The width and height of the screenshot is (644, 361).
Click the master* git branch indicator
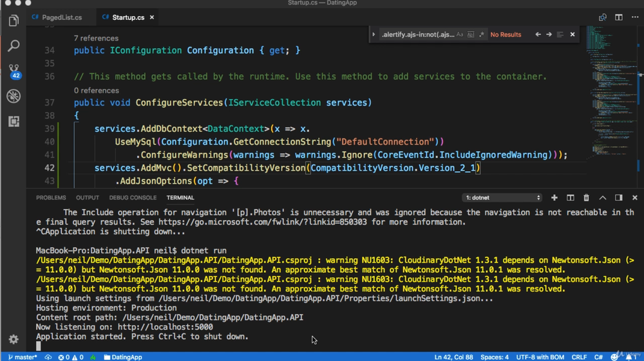tap(23, 357)
